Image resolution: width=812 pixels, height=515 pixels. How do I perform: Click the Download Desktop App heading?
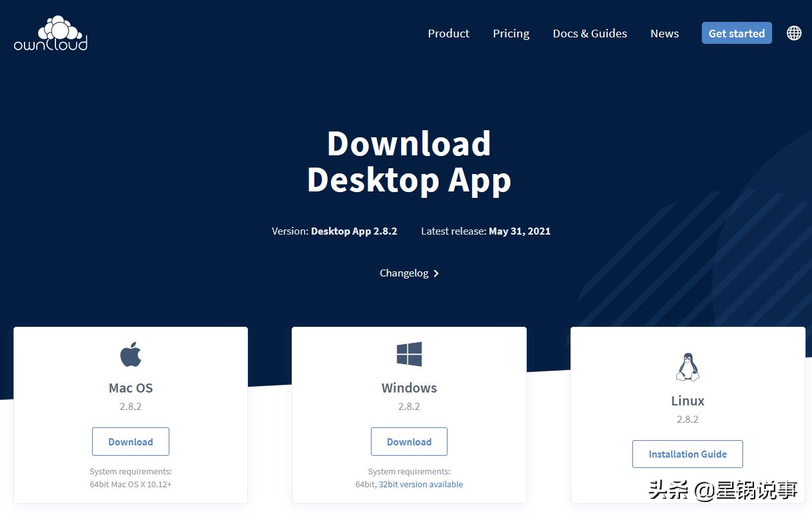click(x=409, y=162)
